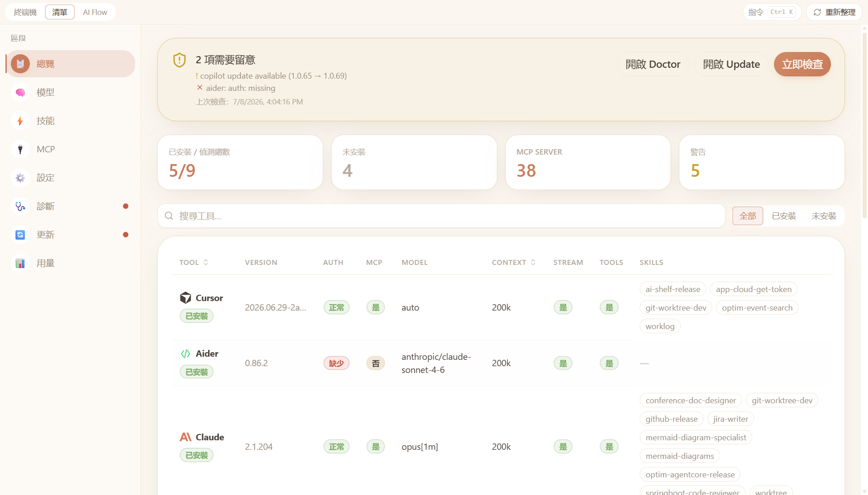Click the mermaid-diagrams skill tag
This screenshot has width=868, height=495.
pyautogui.click(x=680, y=456)
